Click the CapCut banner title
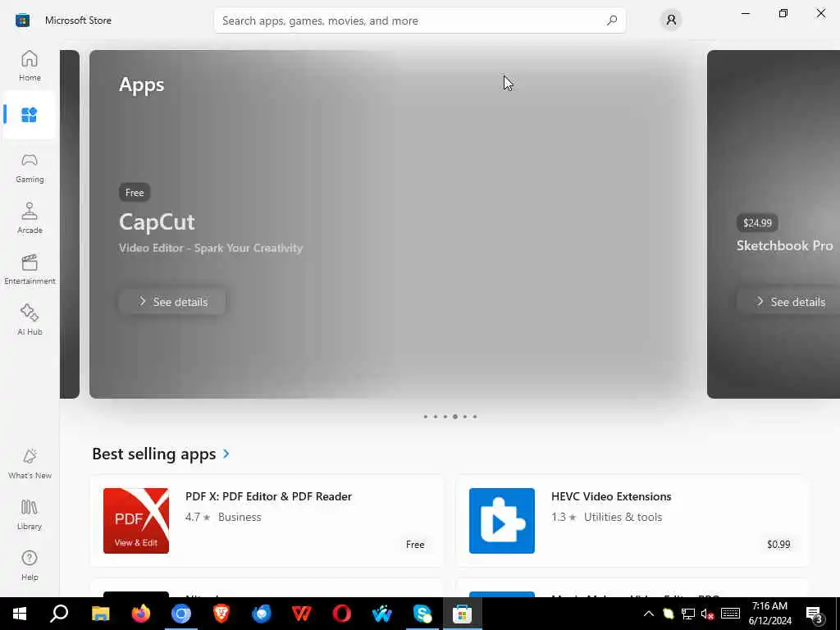The image size is (840, 630). click(157, 221)
